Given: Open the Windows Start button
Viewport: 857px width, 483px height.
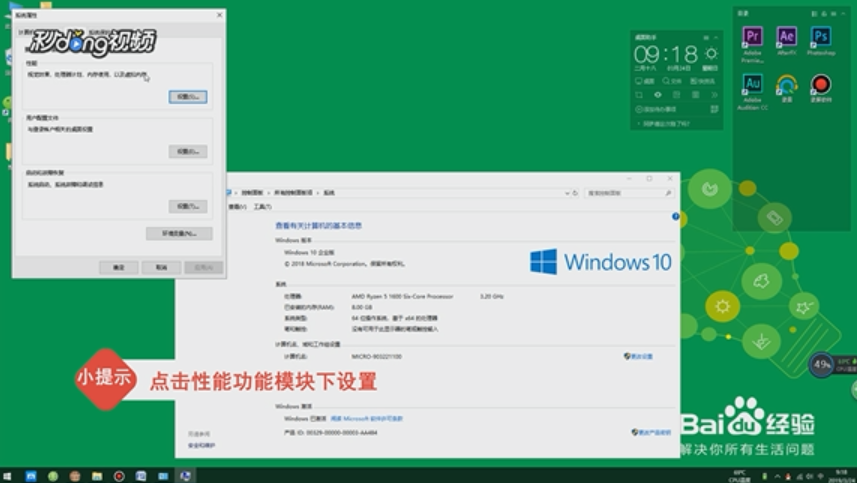Looking at the screenshot, I should [x=7, y=476].
